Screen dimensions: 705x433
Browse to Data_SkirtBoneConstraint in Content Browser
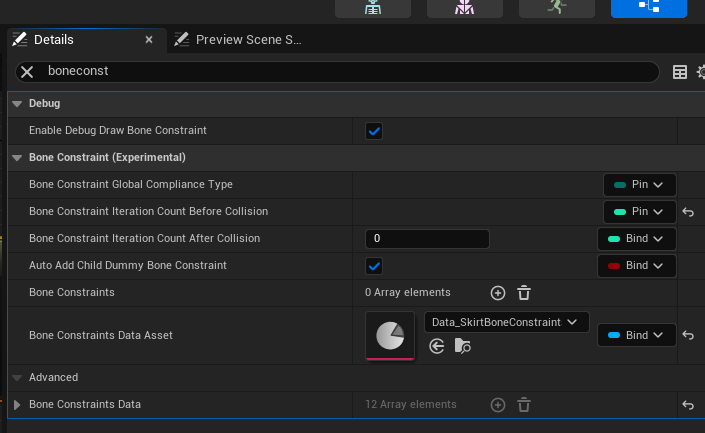click(x=463, y=346)
